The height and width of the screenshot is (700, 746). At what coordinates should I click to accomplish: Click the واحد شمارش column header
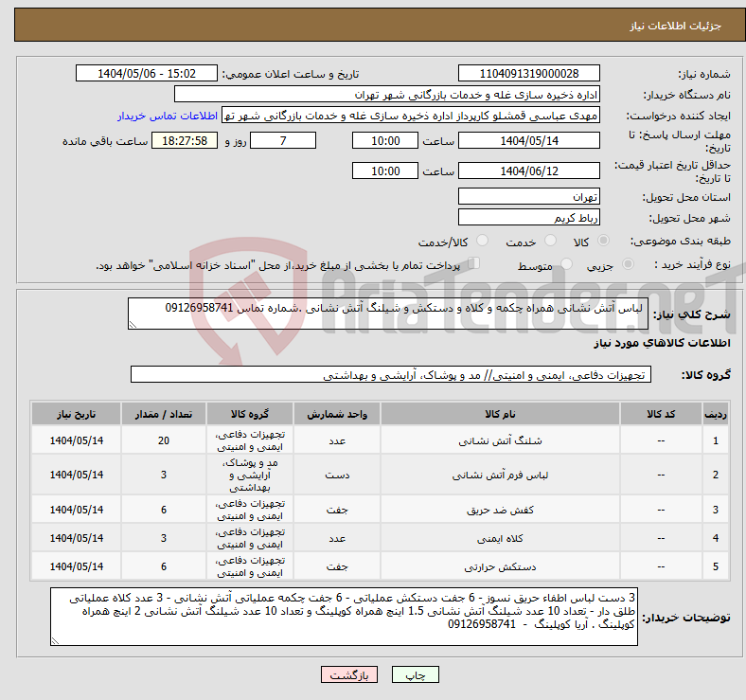pyautogui.click(x=337, y=414)
